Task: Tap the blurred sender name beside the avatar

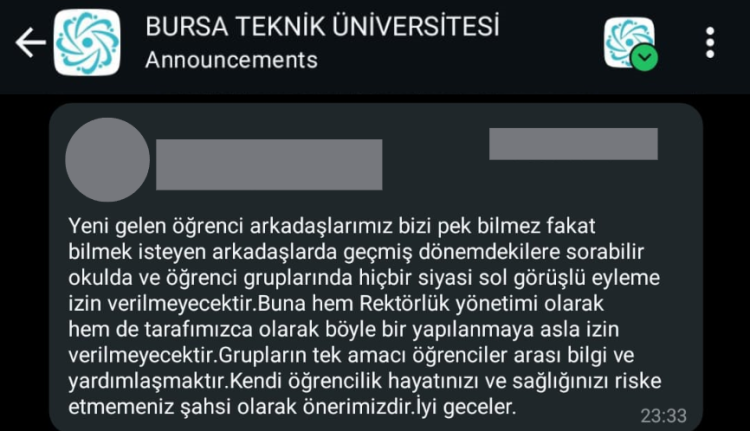Action: 269,164
